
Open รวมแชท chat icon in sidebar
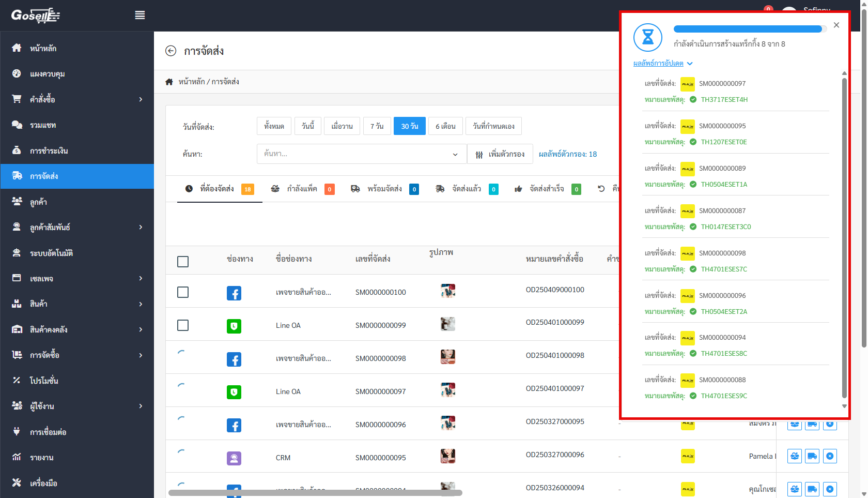tap(17, 125)
